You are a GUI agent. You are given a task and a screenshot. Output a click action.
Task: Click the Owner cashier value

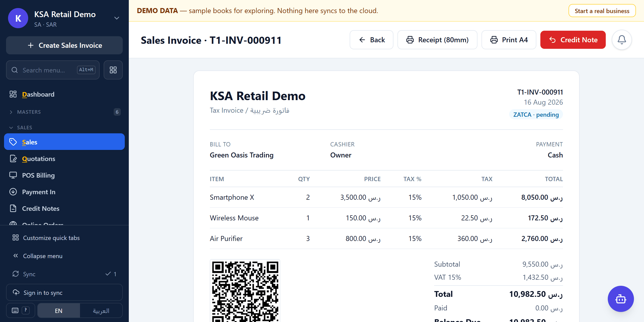coord(341,155)
